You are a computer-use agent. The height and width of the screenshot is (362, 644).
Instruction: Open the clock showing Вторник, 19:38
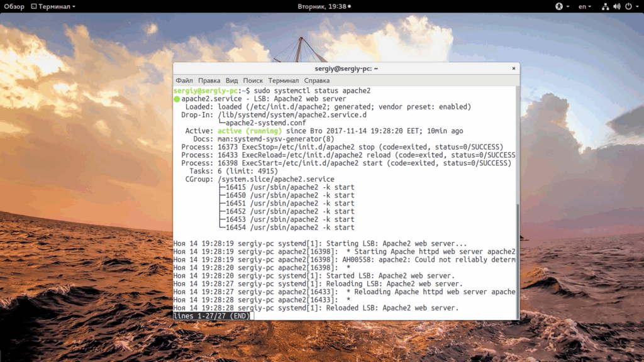[x=321, y=6]
